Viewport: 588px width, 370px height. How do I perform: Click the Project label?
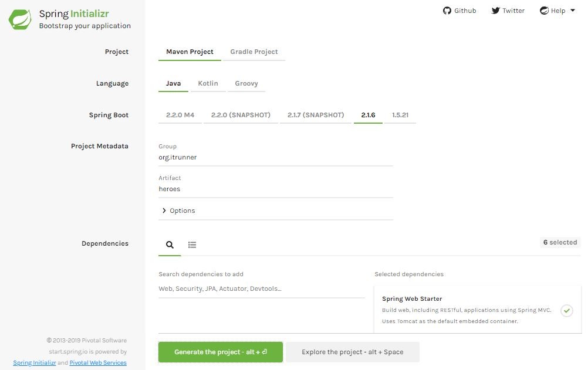coord(117,52)
